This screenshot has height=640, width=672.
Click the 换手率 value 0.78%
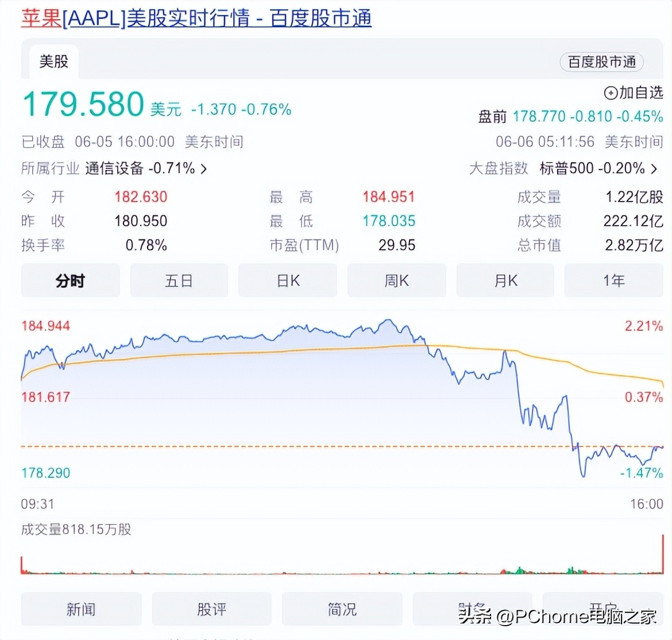(146, 245)
